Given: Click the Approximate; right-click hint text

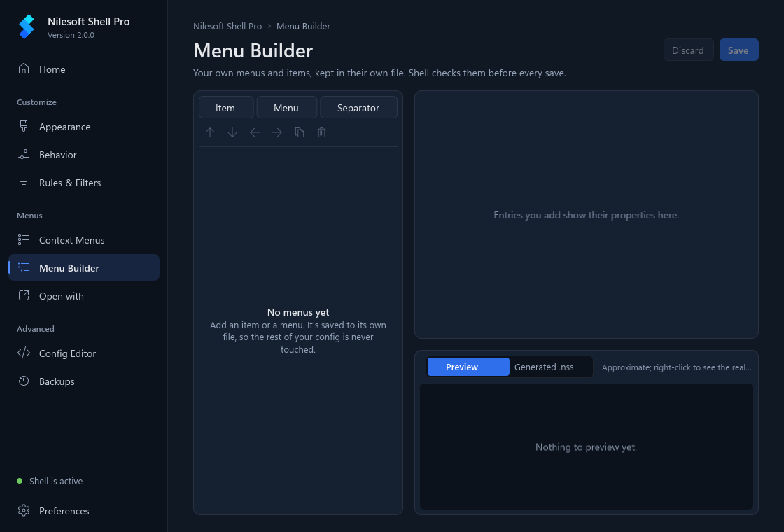Looking at the screenshot, I should click(676, 367).
